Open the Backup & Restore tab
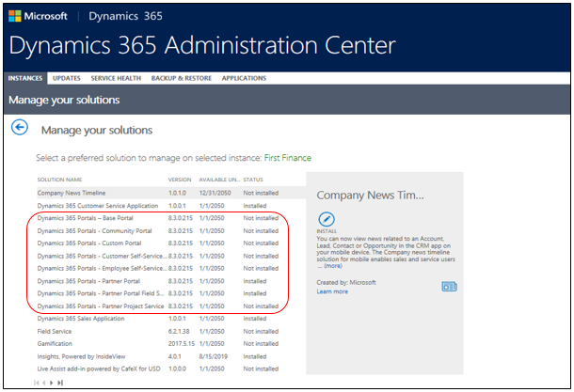Screen dimensions: 574x392 (182, 78)
